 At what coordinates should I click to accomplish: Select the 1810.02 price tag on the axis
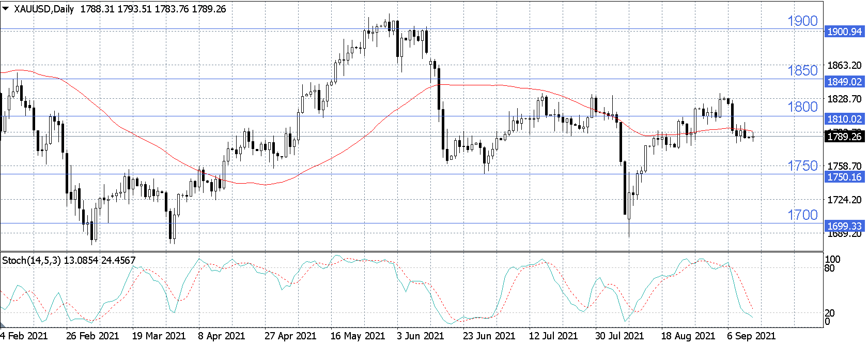point(844,119)
